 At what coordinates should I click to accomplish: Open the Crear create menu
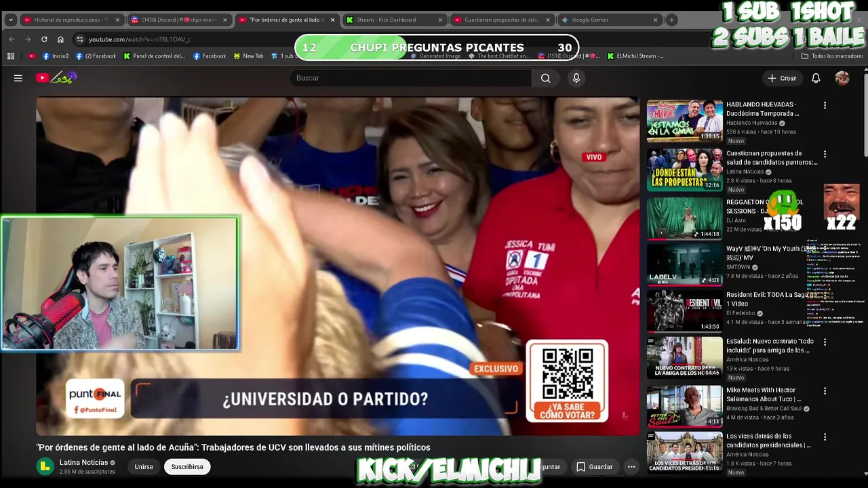tap(782, 78)
